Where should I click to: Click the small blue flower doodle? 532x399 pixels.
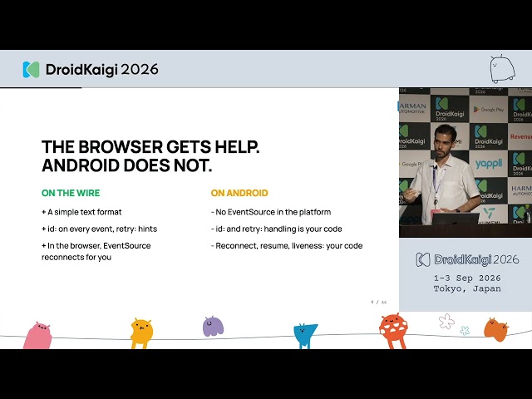click(465, 331)
